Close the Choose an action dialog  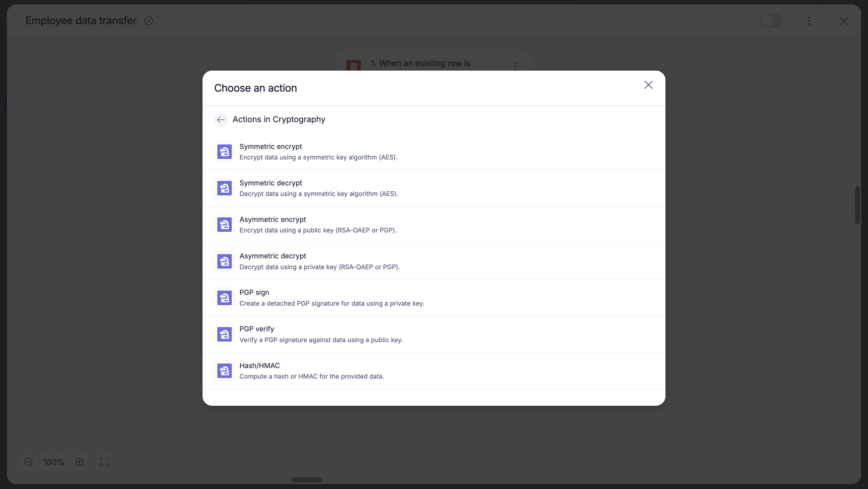pyautogui.click(x=648, y=85)
